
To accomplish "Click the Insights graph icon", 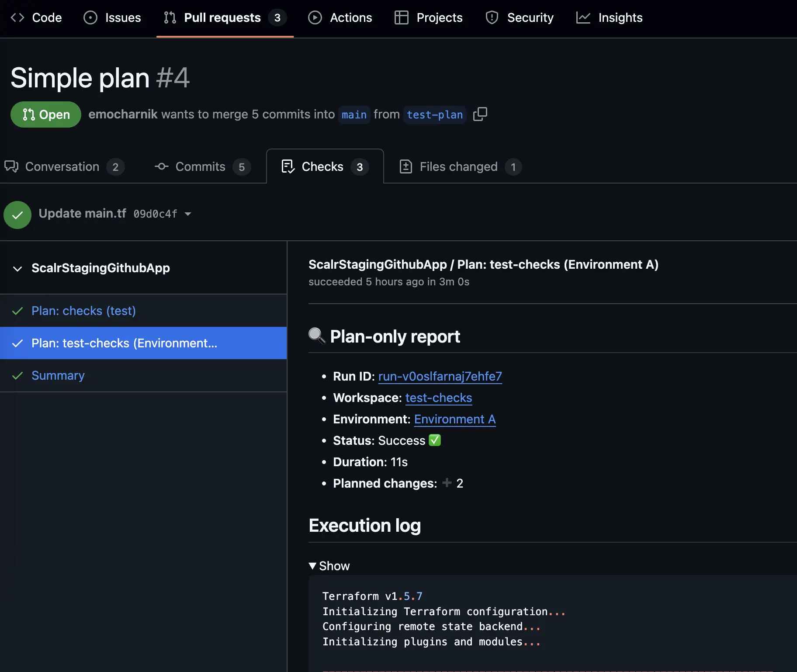I will (583, 17).
